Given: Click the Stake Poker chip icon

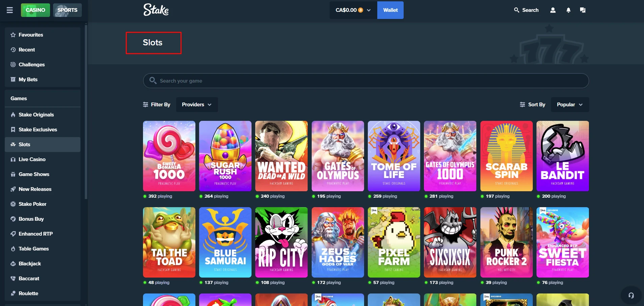Looking at the screenshot, I should 13,204.
